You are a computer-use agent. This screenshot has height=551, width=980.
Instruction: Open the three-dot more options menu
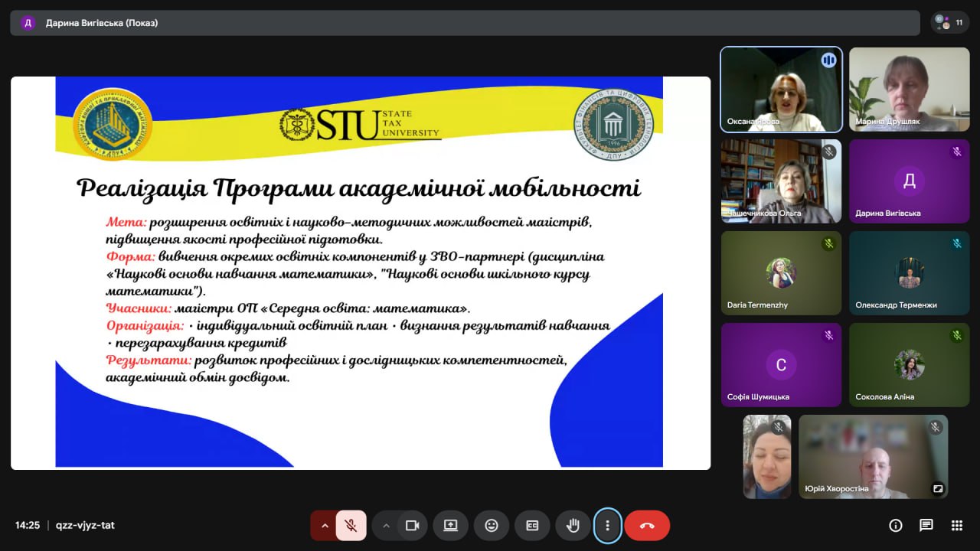(x=608, y=526)
